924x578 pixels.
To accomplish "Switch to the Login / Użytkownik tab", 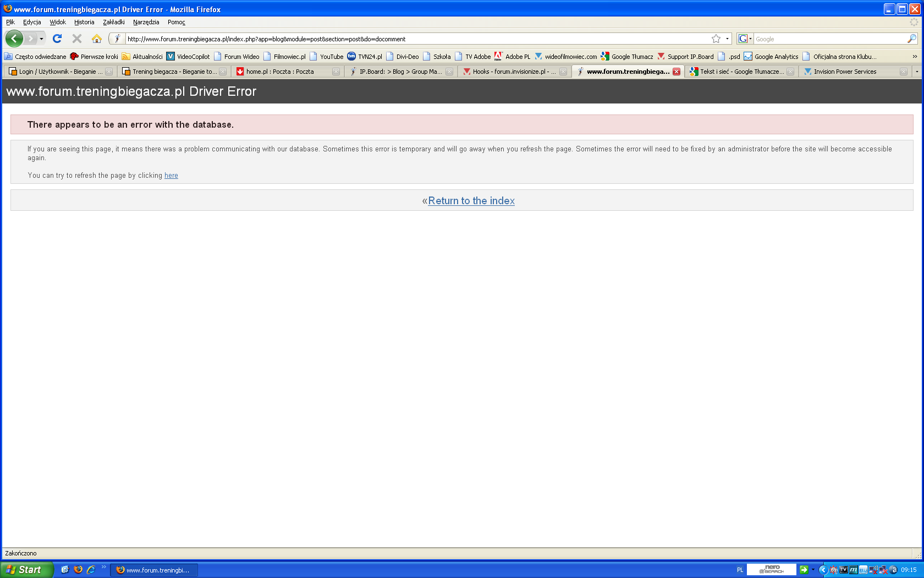I will pyautogui.click(x=61, y=72).
